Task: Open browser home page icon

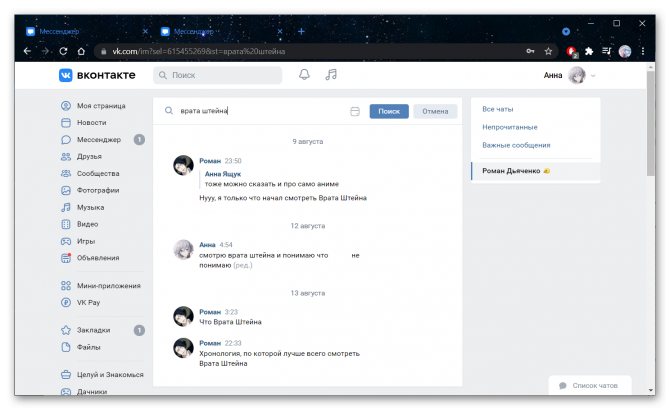Action: coord(81,51)
